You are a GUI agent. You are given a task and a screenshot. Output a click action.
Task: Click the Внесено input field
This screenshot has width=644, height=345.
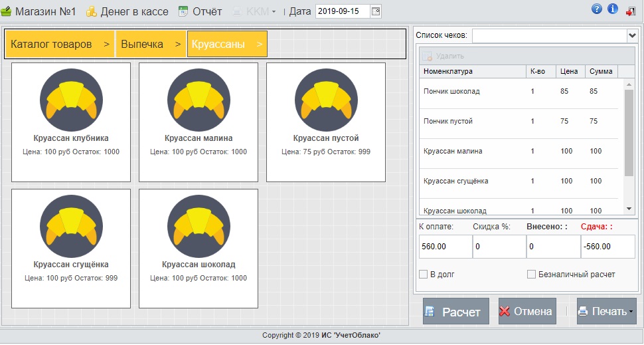coord(553,247)
